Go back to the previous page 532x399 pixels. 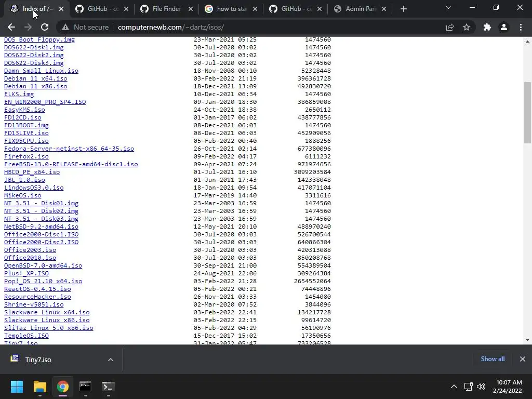click(x=11, y=27)
